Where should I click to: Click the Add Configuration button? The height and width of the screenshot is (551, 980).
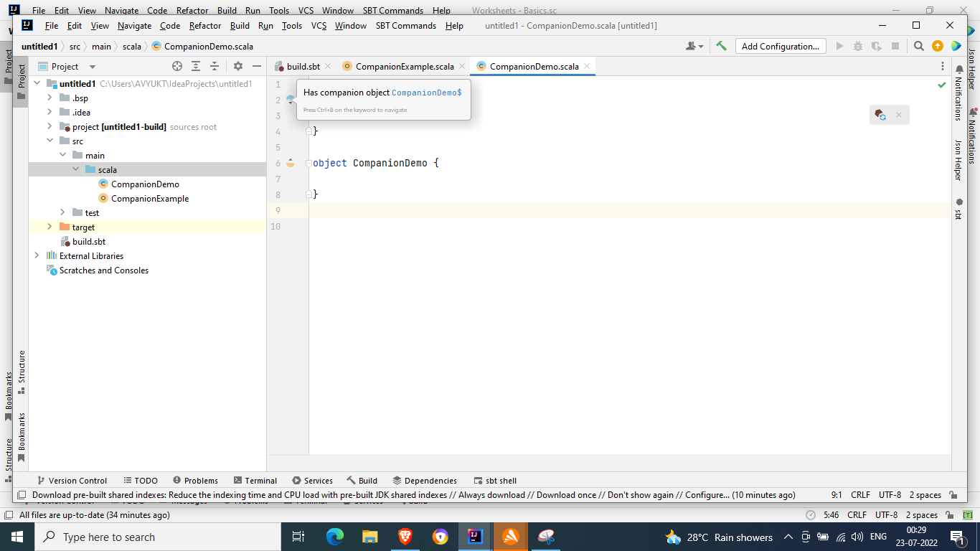781,45
